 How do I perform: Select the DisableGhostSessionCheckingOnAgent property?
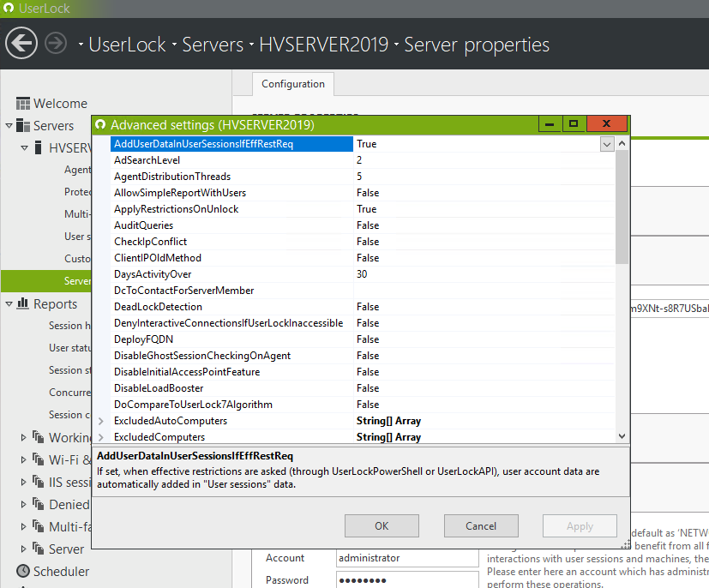[x=362, y=355]
